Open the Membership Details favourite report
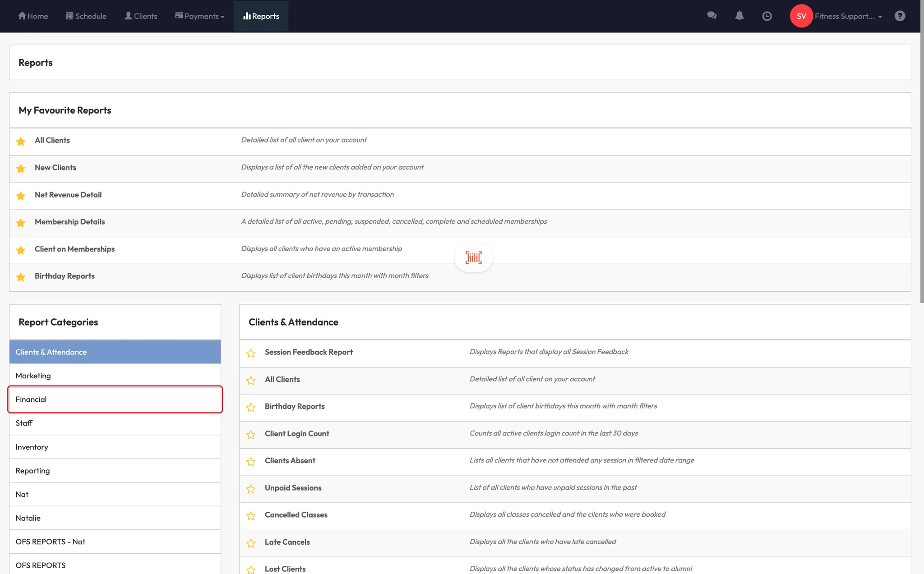Screen dimensions: 924x574 [x=69, y=222]
